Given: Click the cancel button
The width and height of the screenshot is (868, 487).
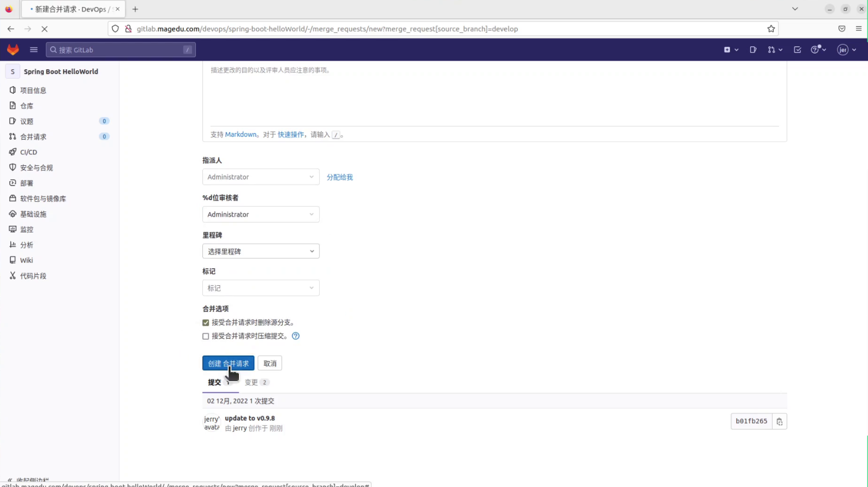Looking at the screenshot, I should 270,363.
